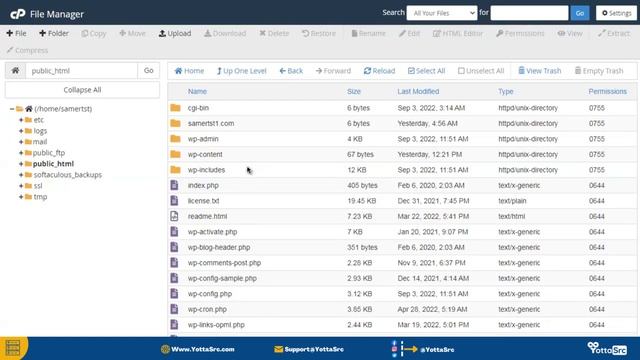Reload the file list
Viewport: 640px width, 360px height.
point(379,71)
